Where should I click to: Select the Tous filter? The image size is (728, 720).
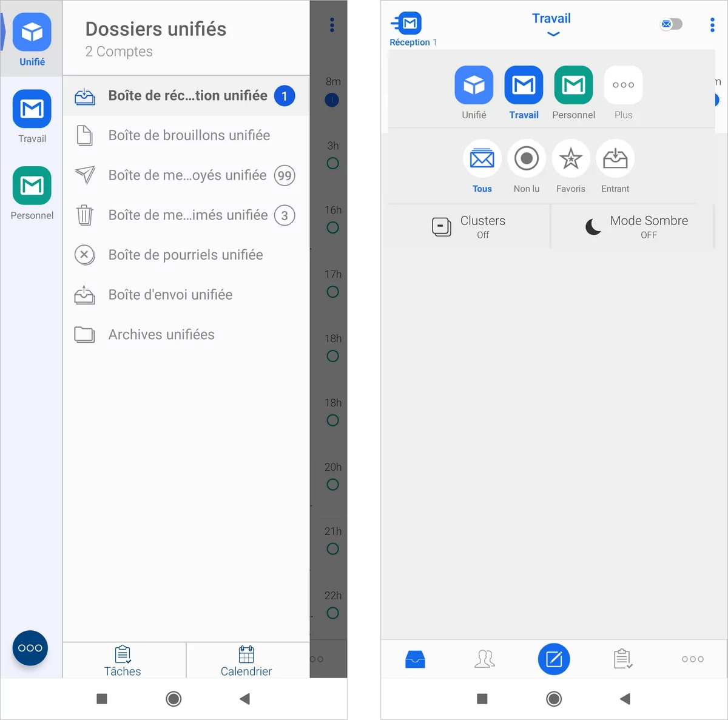click(482, 166)
